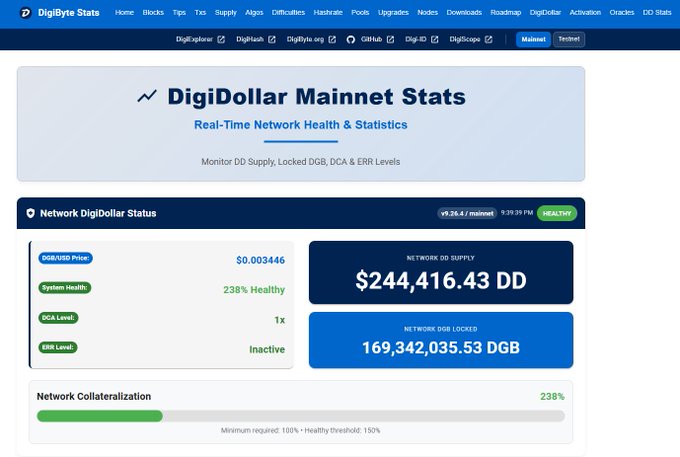
Task: Open the Algos page
Action: 254,13
